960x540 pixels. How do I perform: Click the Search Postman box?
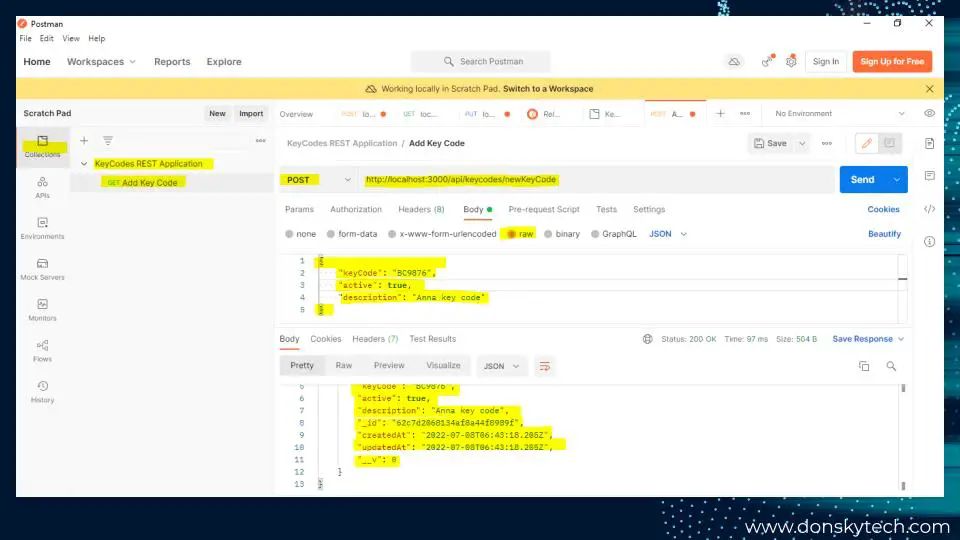tap(481, 61)
